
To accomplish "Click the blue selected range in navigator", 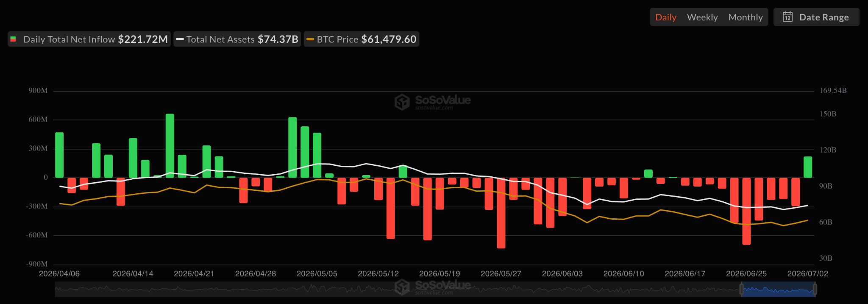I will [x=778, y=290].
